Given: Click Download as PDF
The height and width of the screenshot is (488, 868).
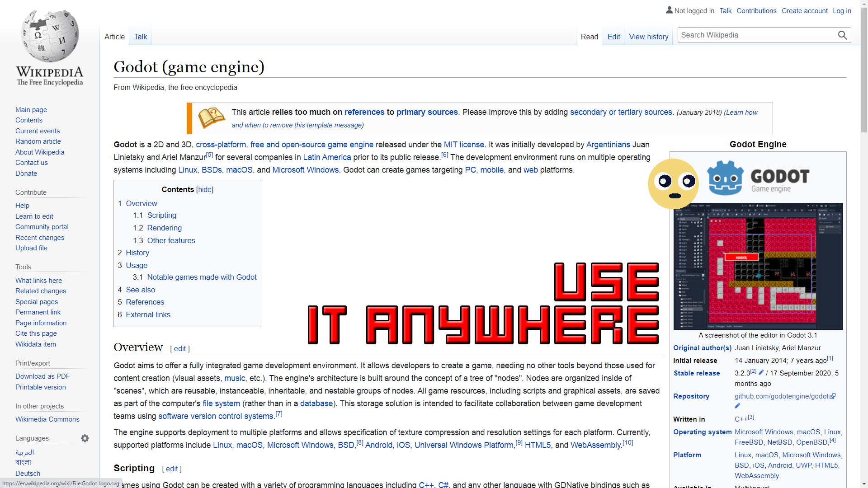Looking at the screenshot, I should pyautogui.click(x=42, y=376).
